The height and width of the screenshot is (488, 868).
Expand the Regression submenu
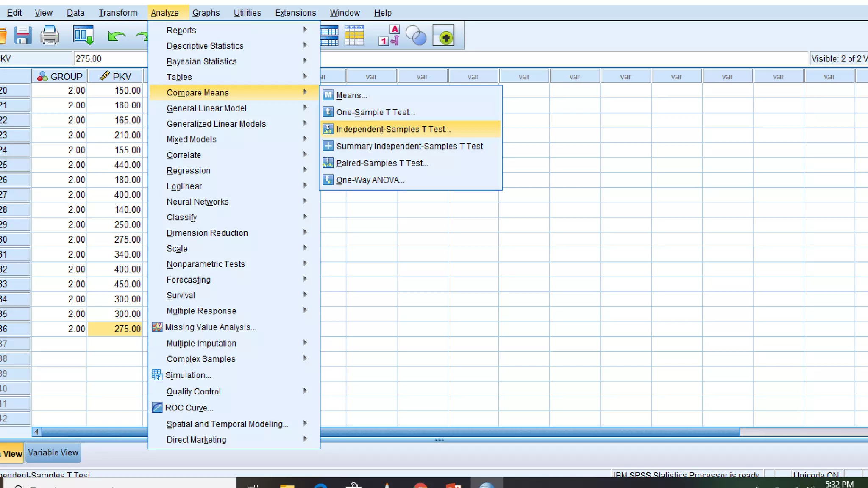point(188,171)
